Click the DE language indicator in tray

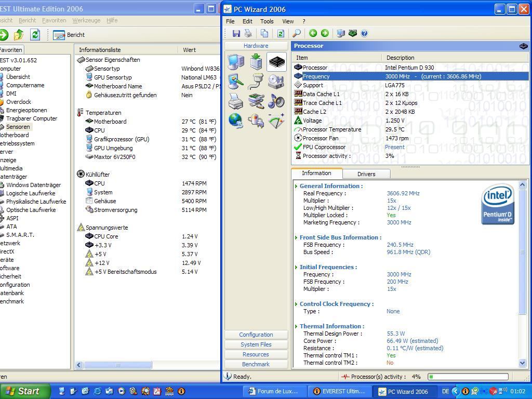tap(445, 391)
